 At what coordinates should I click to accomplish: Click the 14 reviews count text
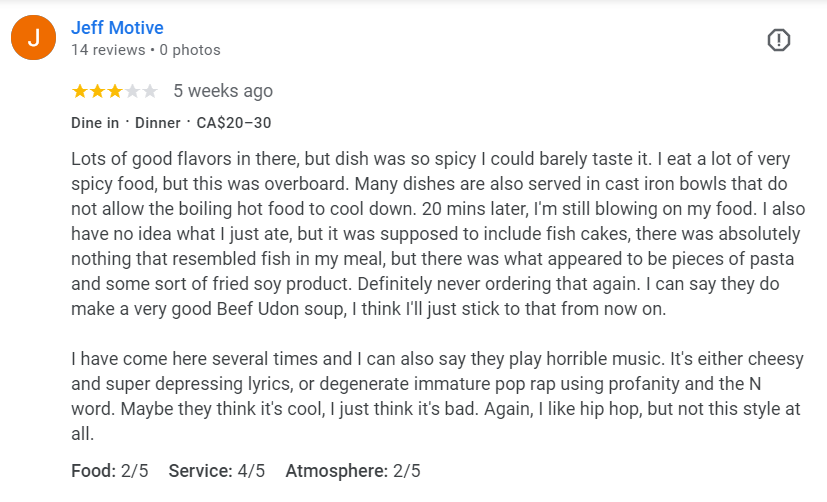coord(108,50)
